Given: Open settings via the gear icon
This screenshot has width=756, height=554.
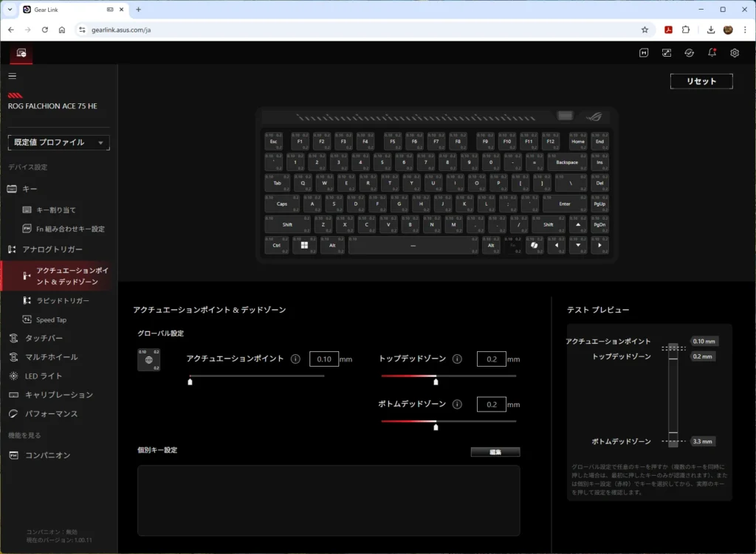Looking at the screenshot, I should [734, 52].
